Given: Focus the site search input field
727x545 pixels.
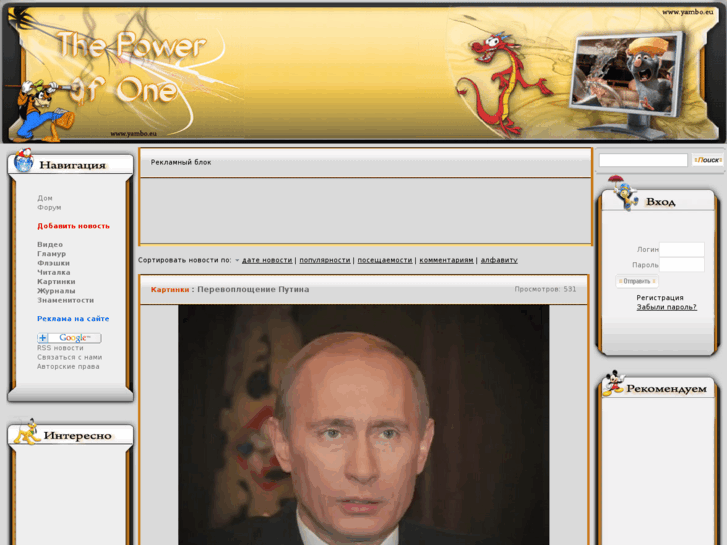Looking at the screenshot, I should [x=643, y=160].
